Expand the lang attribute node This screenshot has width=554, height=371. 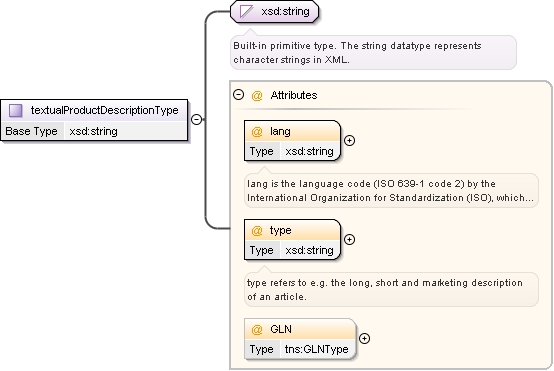tap(349, 141)
